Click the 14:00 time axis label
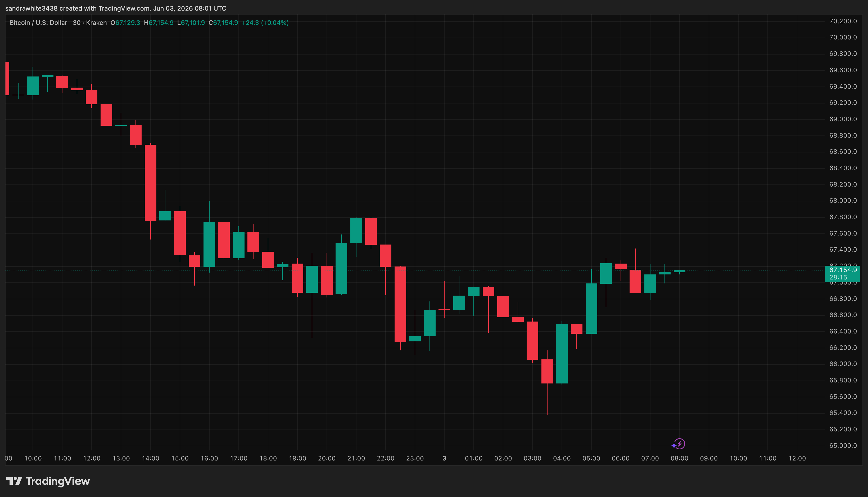The height and width of the screenshot is (497, 868). tap(151, 458)
